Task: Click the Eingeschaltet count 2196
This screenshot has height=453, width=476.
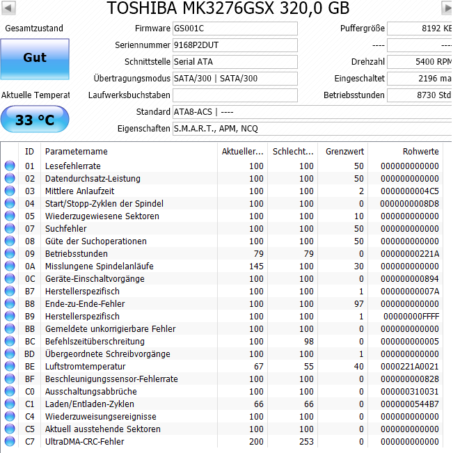Action: (420, 79)
